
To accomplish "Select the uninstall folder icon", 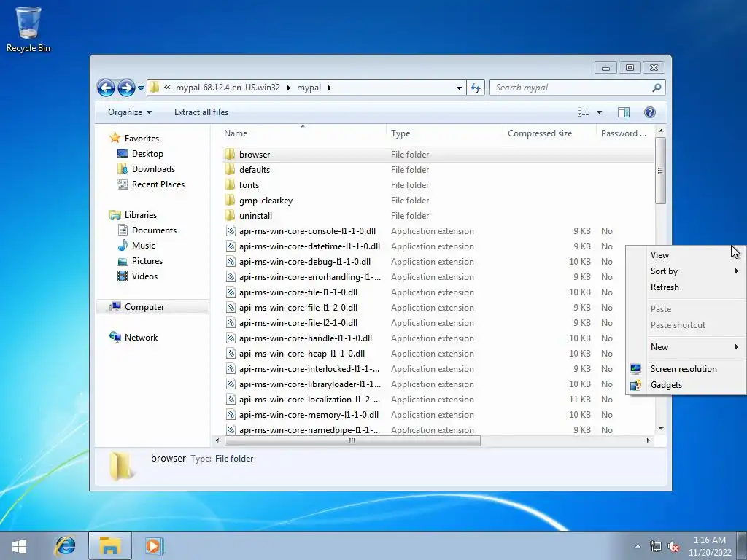I will tap(230, 215).
